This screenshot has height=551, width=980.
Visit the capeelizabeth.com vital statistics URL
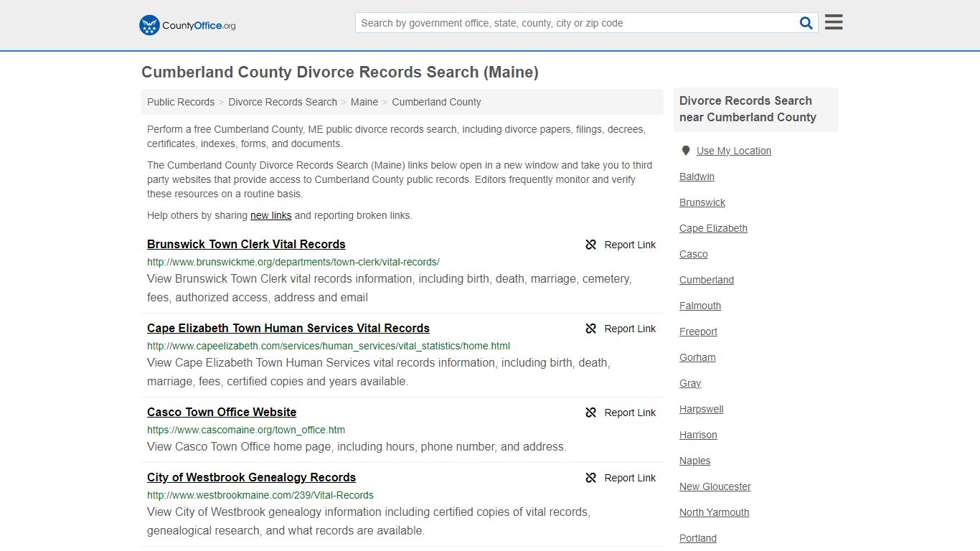click(329, 346)
